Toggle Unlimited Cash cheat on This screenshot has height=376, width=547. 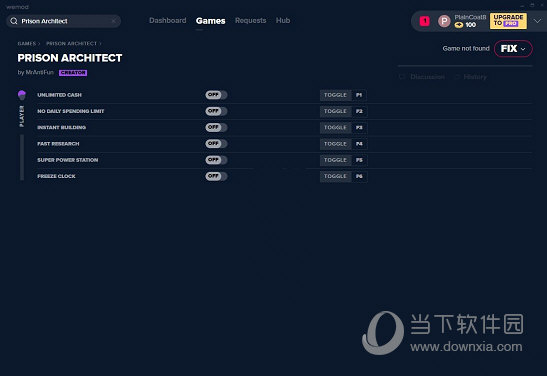[x=216, y=95]
